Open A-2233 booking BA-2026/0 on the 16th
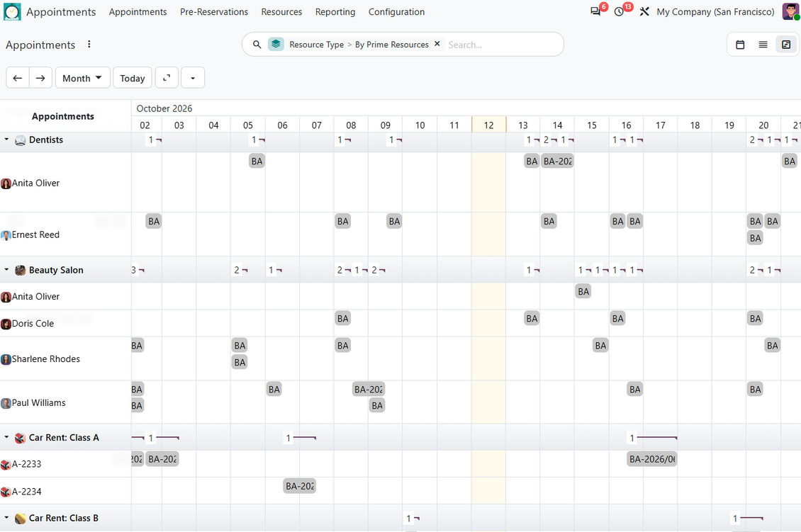This screenshot has width=801, height=532. point(652,459)
